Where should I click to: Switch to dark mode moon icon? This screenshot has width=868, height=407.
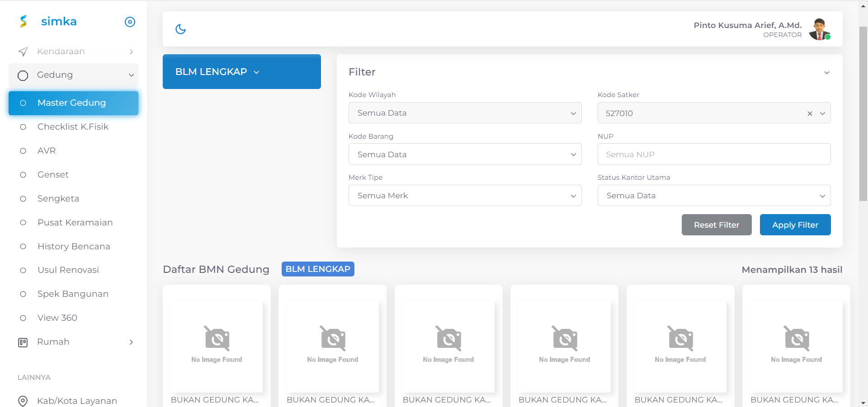[180, 29]
